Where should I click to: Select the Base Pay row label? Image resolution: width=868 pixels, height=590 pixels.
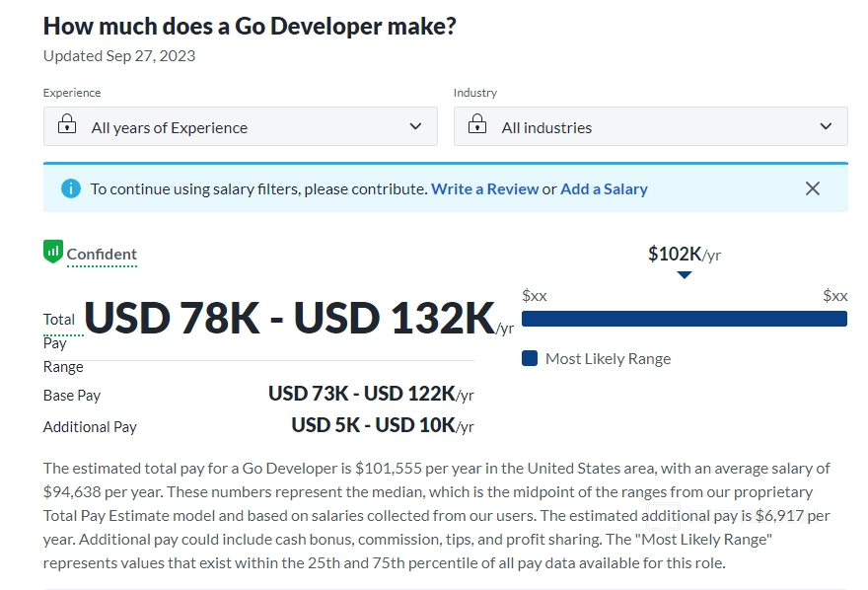[x=72, y=396]
